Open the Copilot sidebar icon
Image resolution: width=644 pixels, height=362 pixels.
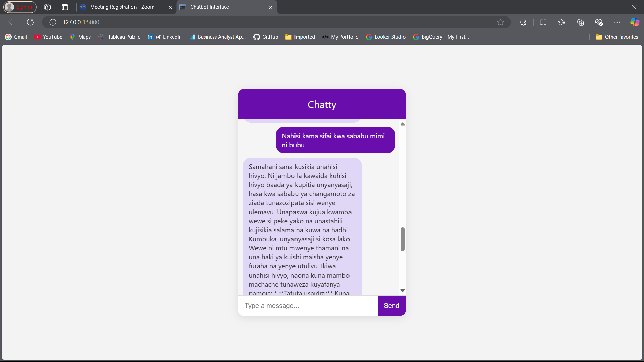635,22
